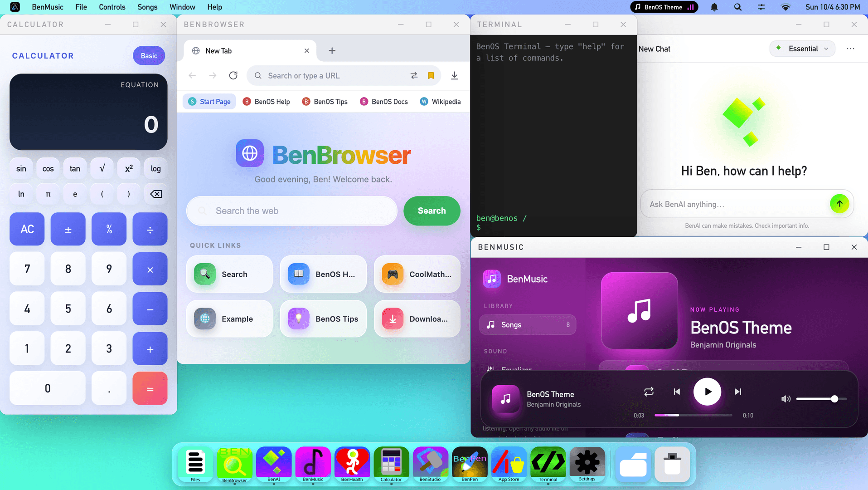Viewport: 868px width, 490px height.
Task: Click the backspace key on Calculator
Action: tap(155, 194)
